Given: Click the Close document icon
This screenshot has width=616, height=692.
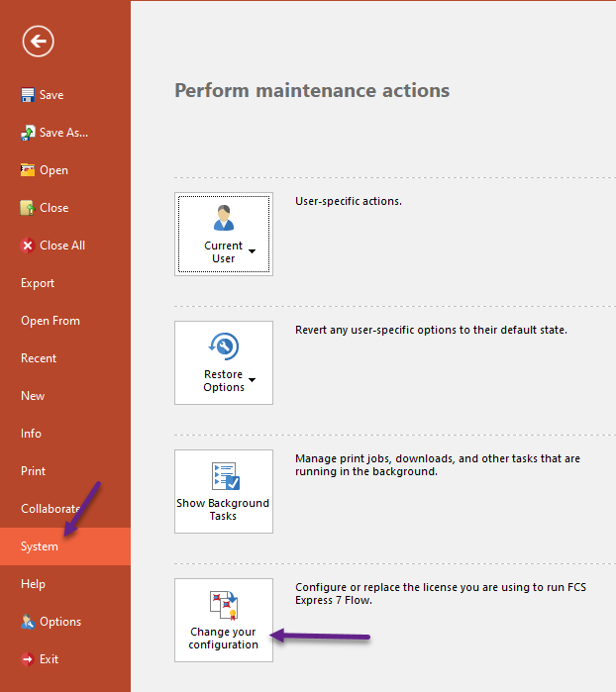Looking at the screenshot, I should [x=28, y=208].
